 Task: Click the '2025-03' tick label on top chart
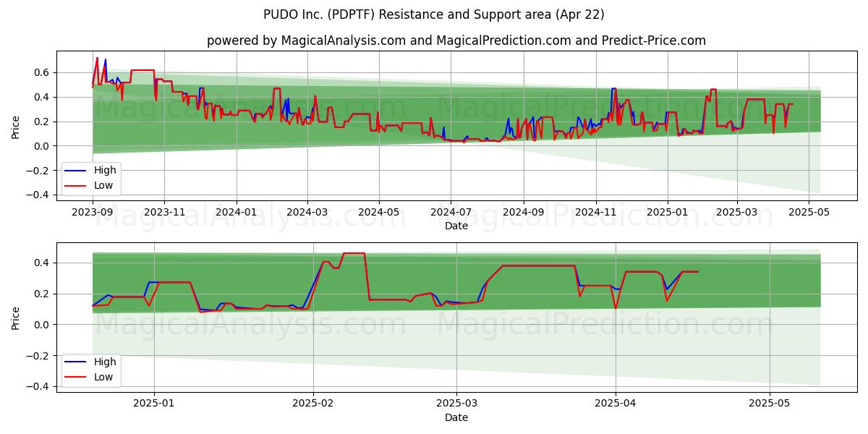737,212
